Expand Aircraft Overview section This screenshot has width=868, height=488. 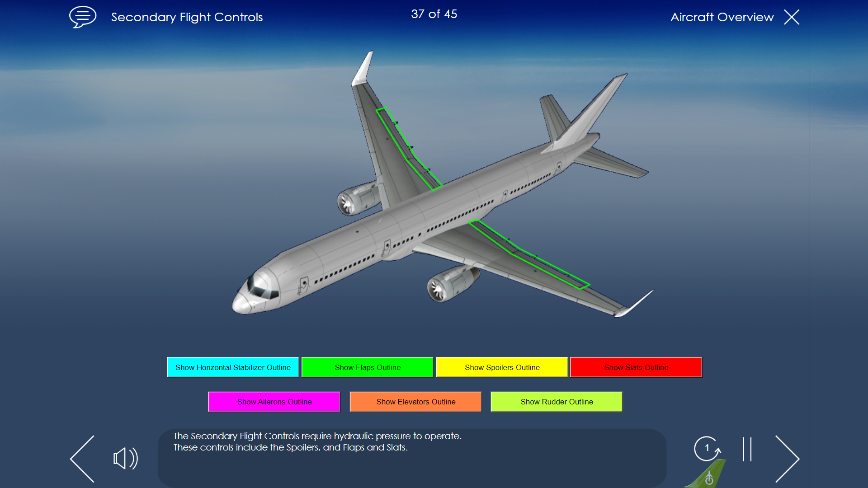click(722, 16)
